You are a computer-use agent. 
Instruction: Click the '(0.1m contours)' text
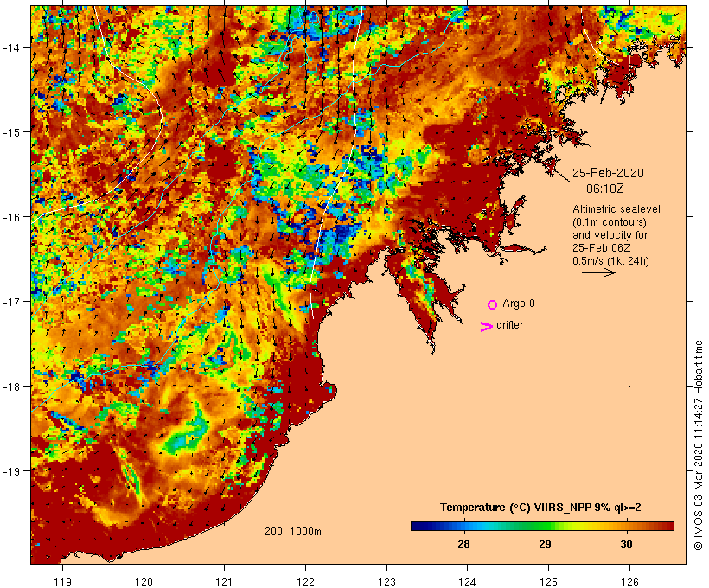(x=610, y=222)
